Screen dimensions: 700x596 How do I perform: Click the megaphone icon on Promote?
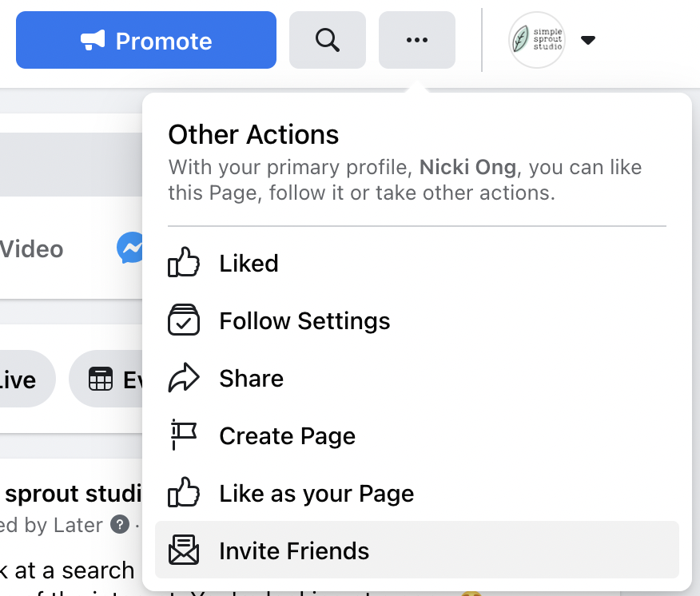(93, 41)
